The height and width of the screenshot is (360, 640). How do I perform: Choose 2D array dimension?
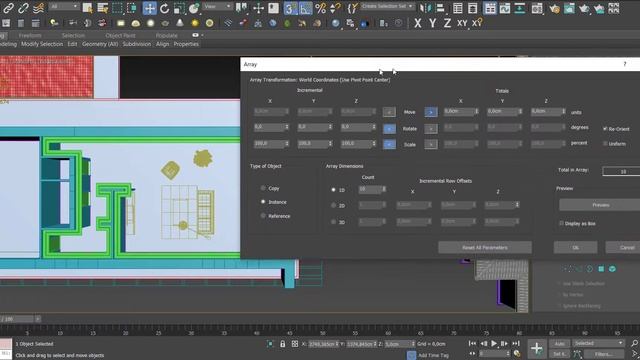[338, 206]
